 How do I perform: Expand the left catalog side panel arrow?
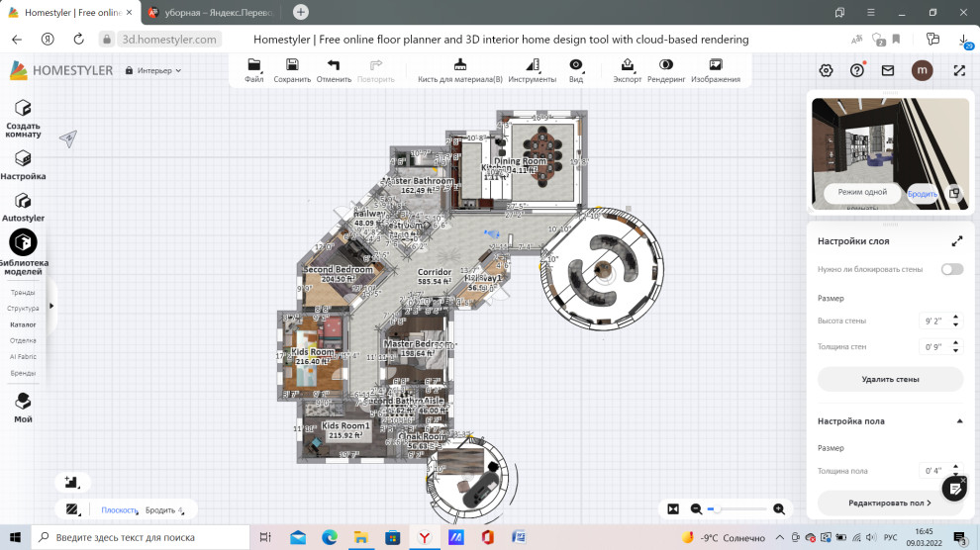tap(51, 306)
